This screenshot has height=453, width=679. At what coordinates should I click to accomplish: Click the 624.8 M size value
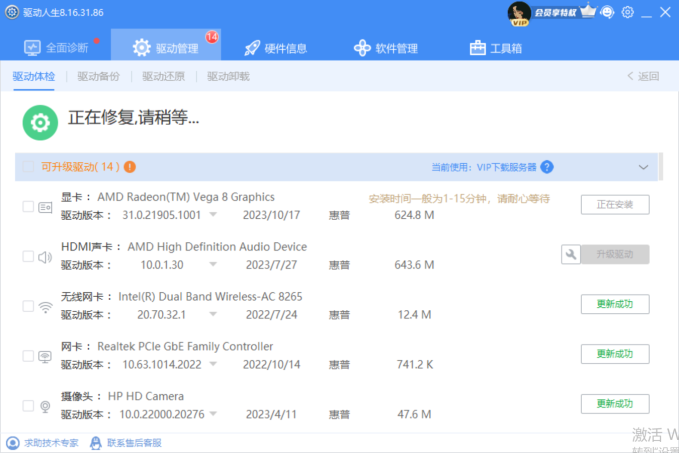point(414,215)
